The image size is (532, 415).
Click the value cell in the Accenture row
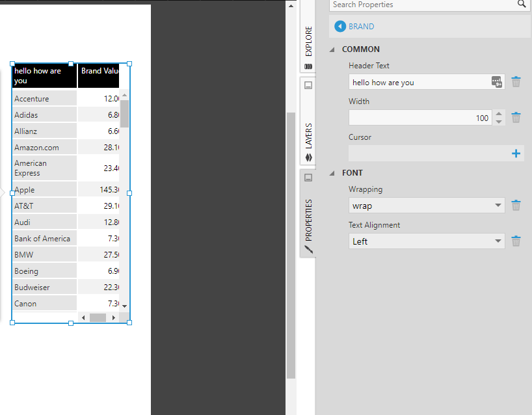tap(98, 98)
